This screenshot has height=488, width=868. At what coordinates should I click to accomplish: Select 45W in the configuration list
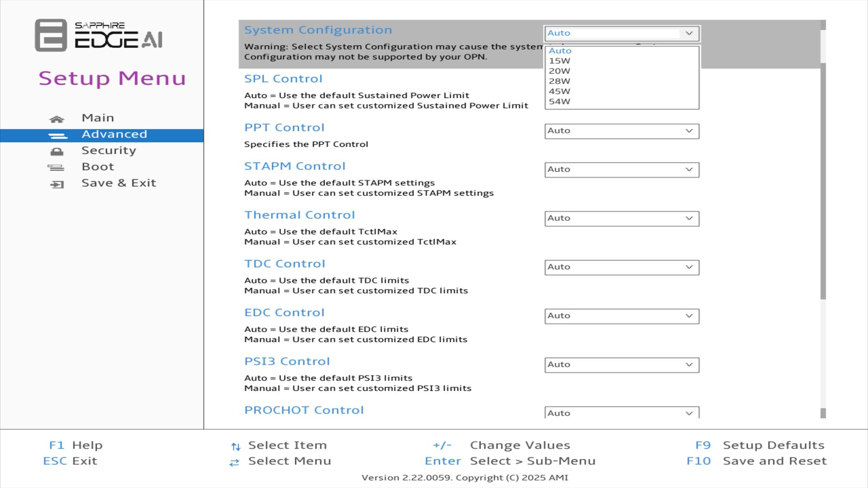tap(559, 91)
